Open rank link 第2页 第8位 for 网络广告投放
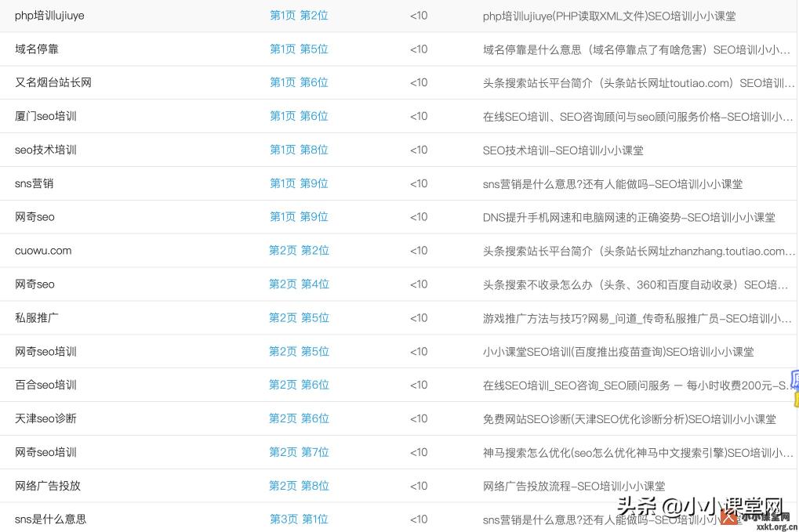799x532 pixels. click(299, 486)
